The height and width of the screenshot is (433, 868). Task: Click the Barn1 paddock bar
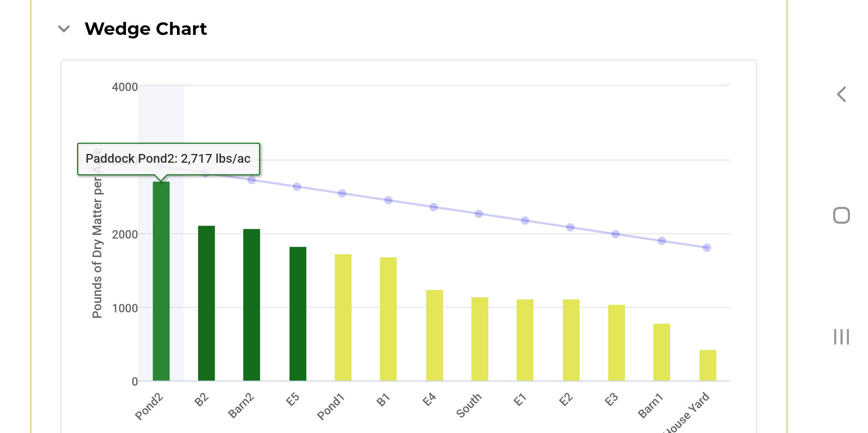coord(661,352)
